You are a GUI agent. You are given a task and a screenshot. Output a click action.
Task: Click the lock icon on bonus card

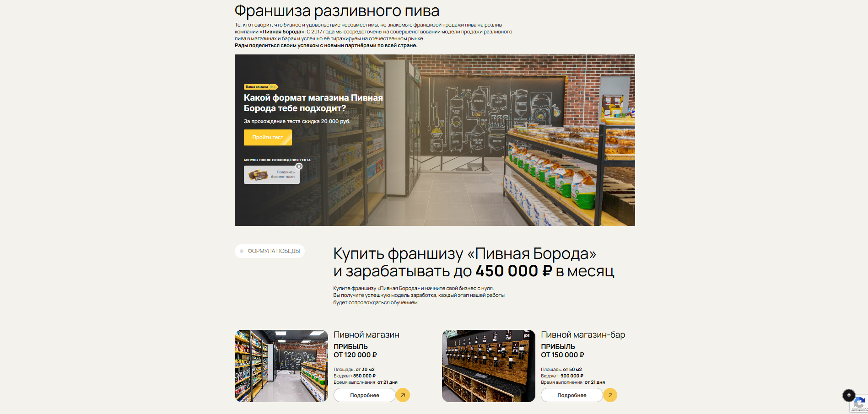[299, 166]
